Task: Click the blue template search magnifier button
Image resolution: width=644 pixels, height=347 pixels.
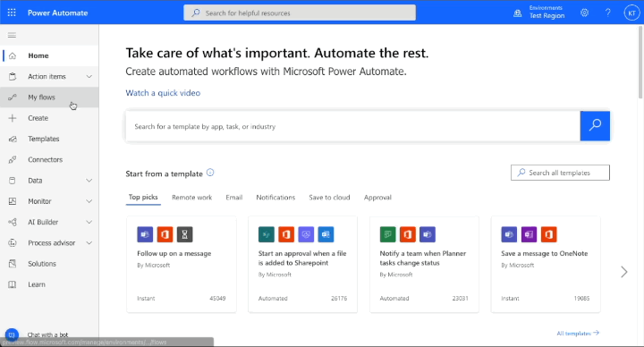Action: 595,126
